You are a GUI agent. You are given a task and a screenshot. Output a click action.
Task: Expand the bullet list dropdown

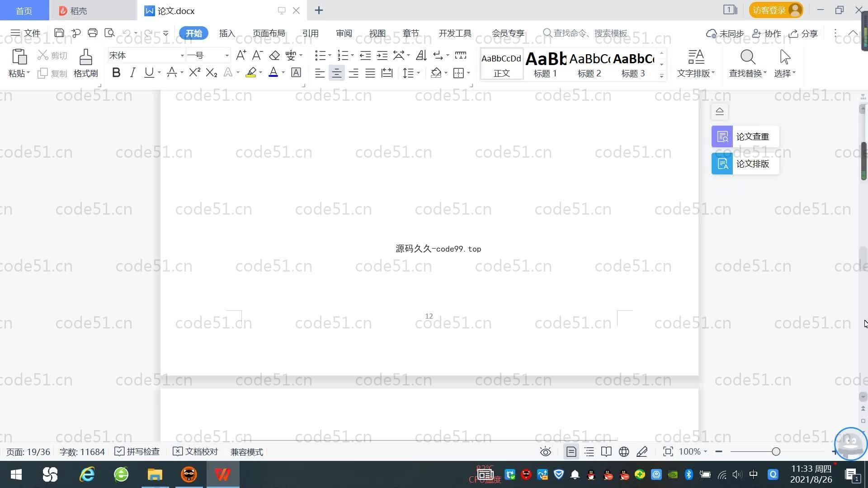(330, 56)
